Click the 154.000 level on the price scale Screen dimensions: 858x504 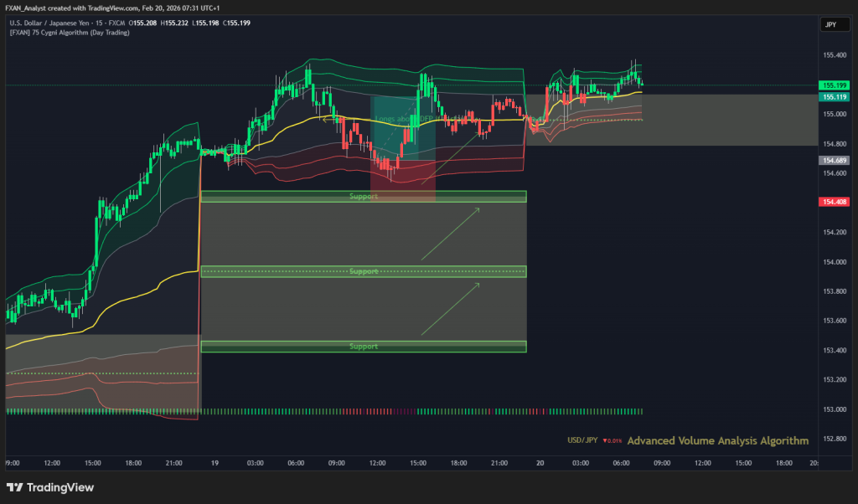[835, 262]
